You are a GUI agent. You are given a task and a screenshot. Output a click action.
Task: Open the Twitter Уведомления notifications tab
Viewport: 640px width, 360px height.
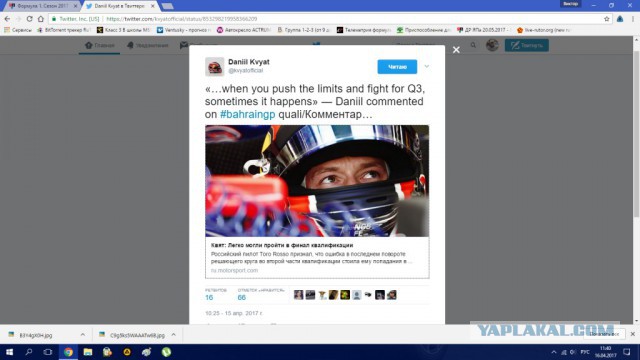pos(147,45)
